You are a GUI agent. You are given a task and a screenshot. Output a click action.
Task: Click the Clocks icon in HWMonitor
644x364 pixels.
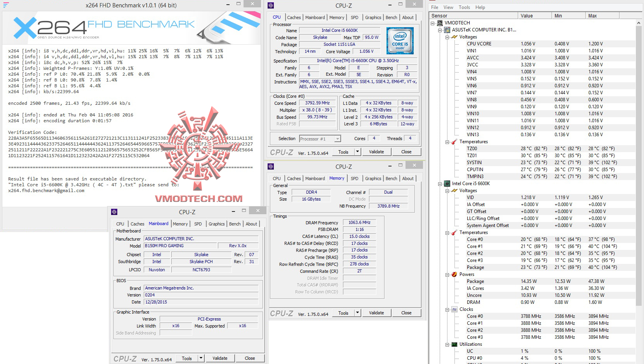coord(454,309)
